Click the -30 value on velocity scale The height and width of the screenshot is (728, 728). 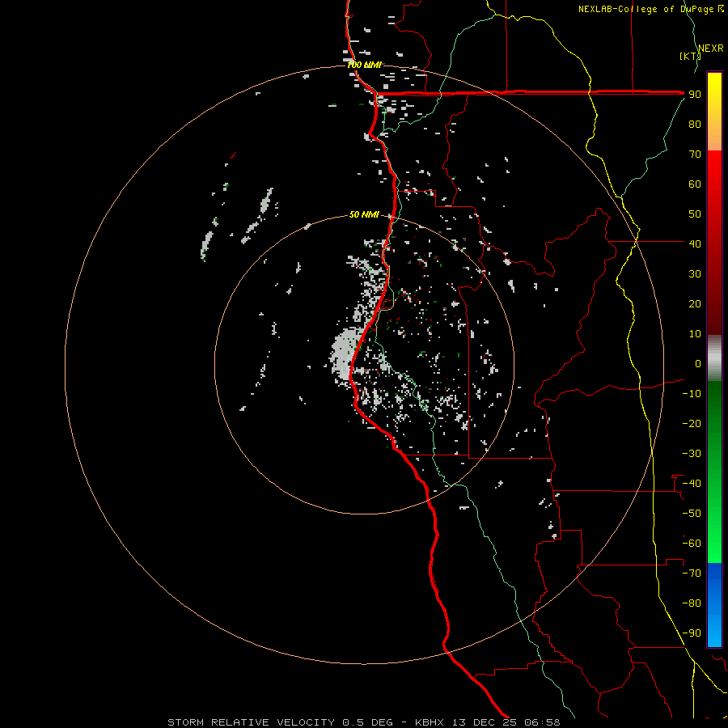point(692,454)
